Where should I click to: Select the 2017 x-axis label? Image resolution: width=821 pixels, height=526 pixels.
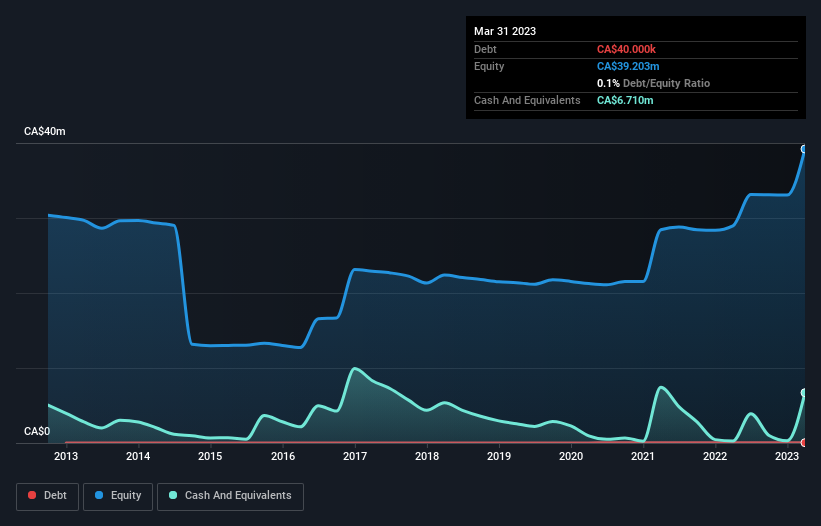pyautogui.click(x=355, y=456)
